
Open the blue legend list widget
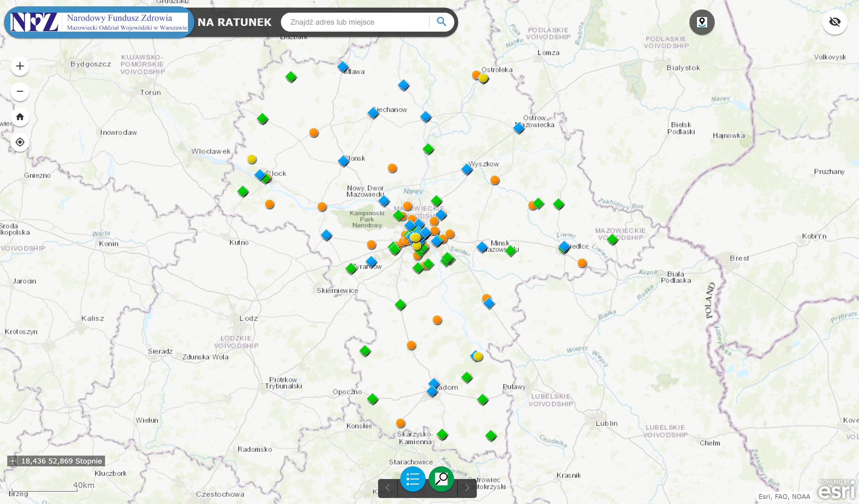click(413, 479)
